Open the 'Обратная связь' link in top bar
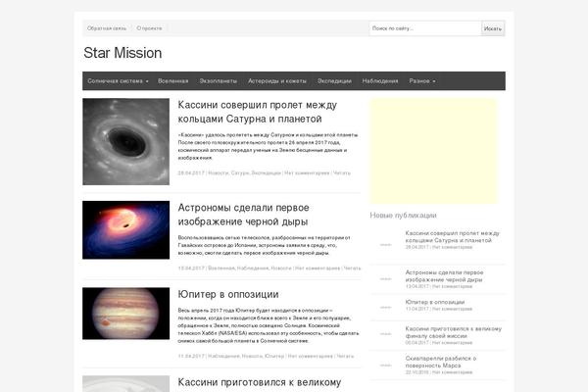This screenshot has height=392, width=588. (107, 28)
